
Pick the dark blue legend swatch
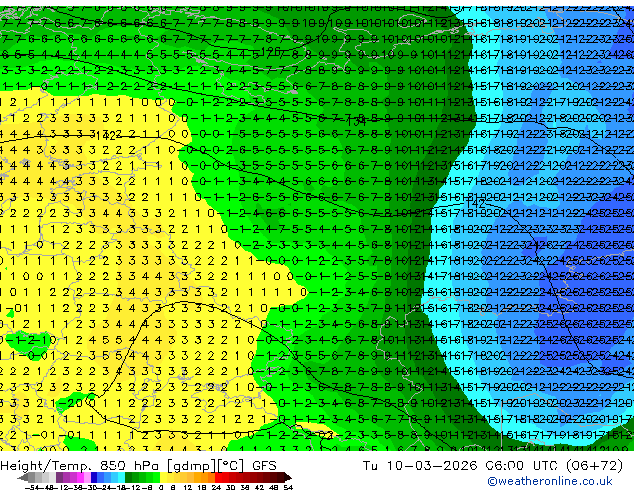pos(94,477)
